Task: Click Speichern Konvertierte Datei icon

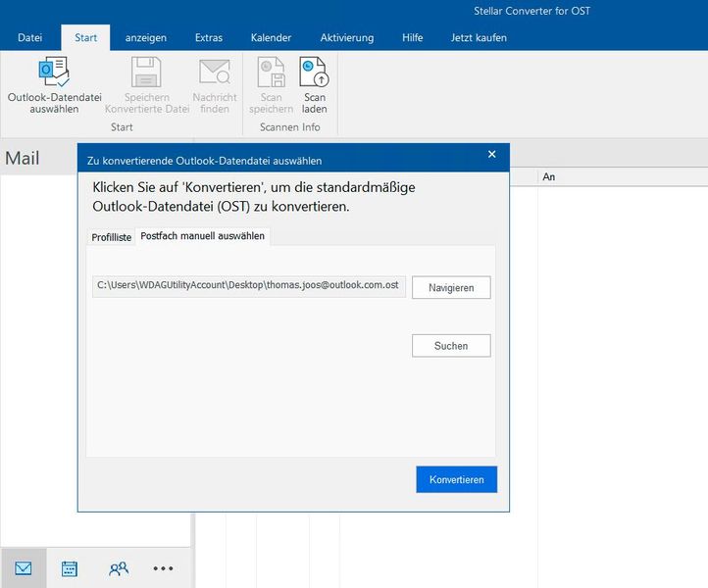Action: tap(146, 72)
